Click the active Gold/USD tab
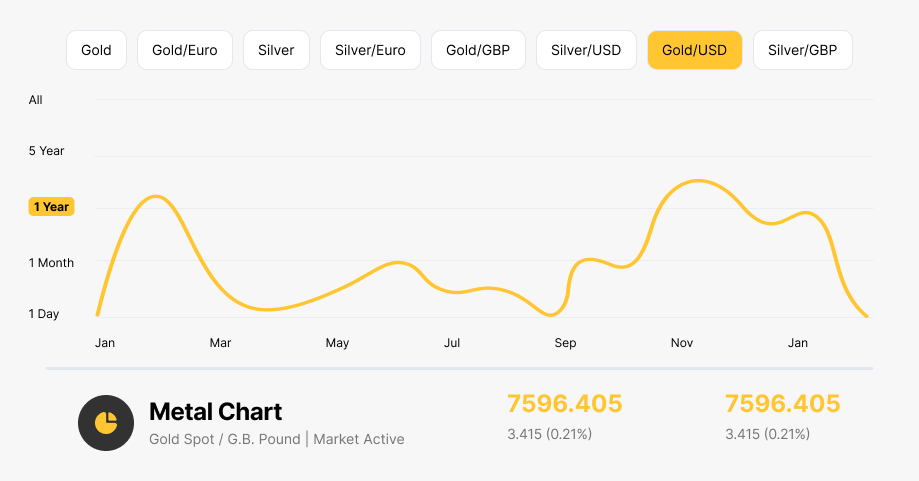Image resolution: width=919 pixels, height=481 pixels. pos(694,50)
